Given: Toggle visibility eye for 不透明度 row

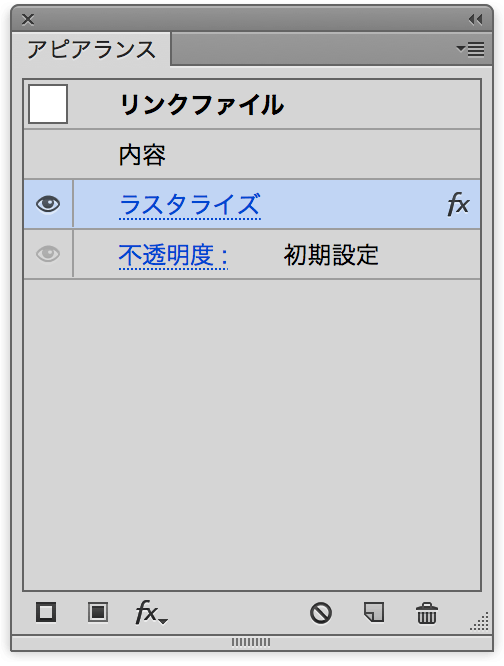Looking at the screenshot, I should coord(48,254).
